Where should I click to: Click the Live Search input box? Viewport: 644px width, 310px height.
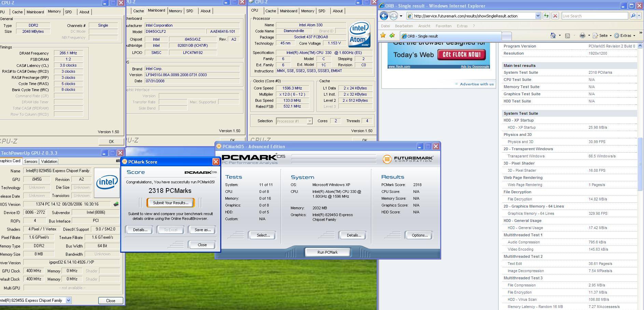point(594,16)
